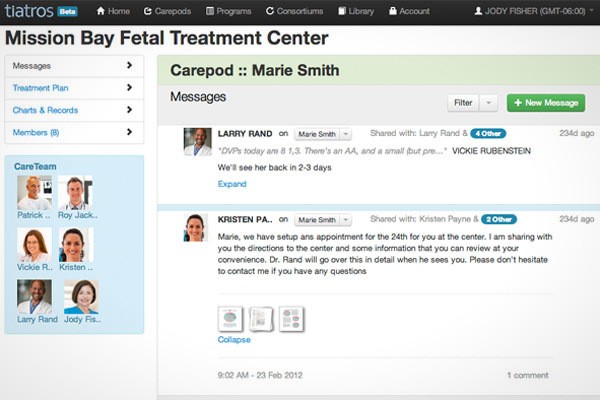The height and width of the screenshot is (400, 600).
Task: Open Programs in the top navigation
Action: pyautogui.click(x=229, y=12)
